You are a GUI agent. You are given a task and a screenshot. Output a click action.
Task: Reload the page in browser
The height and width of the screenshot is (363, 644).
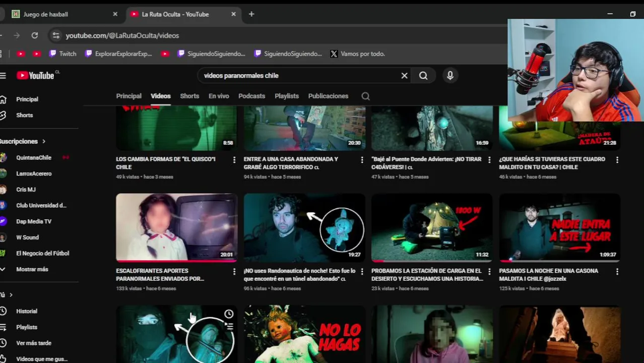coord(35,35)
